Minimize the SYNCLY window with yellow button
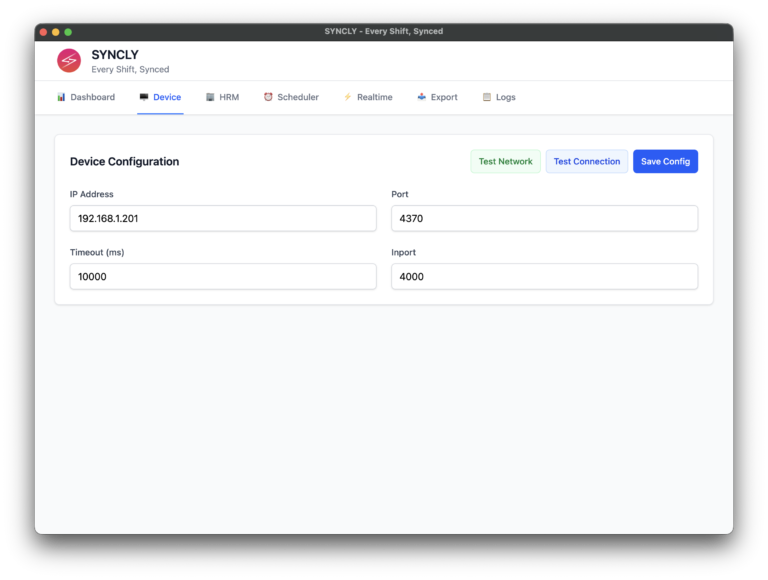Viewport: 768px width, 580px height. (x=56, y=32)
